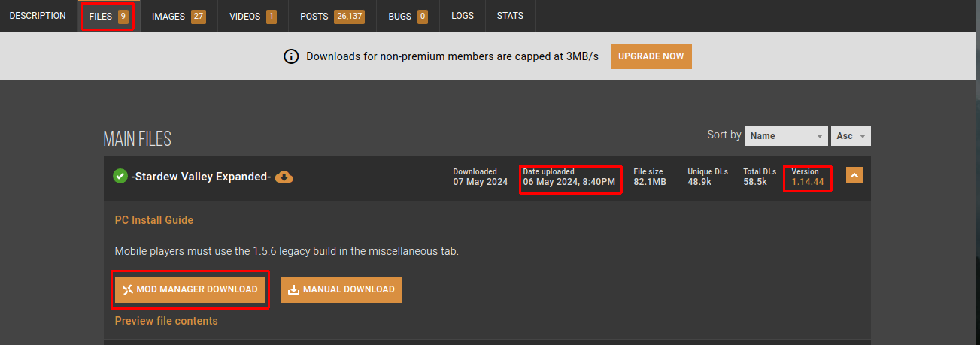Show the Logs tab
This screenshot has height=345, width=980.
(x=463, y=16)
